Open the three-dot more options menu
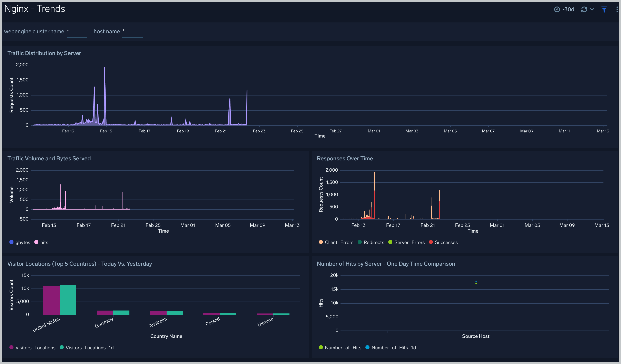This screenshot has width=621, height=364. (617, 9)
